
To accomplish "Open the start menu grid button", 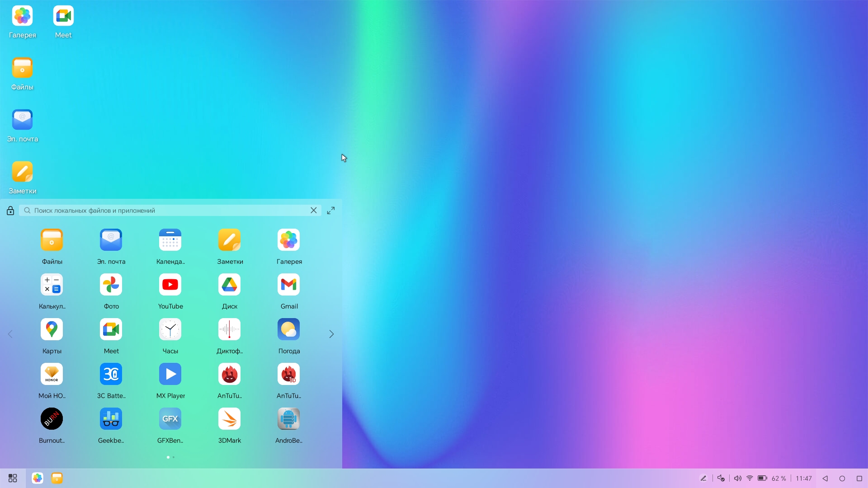I will 13,478.
